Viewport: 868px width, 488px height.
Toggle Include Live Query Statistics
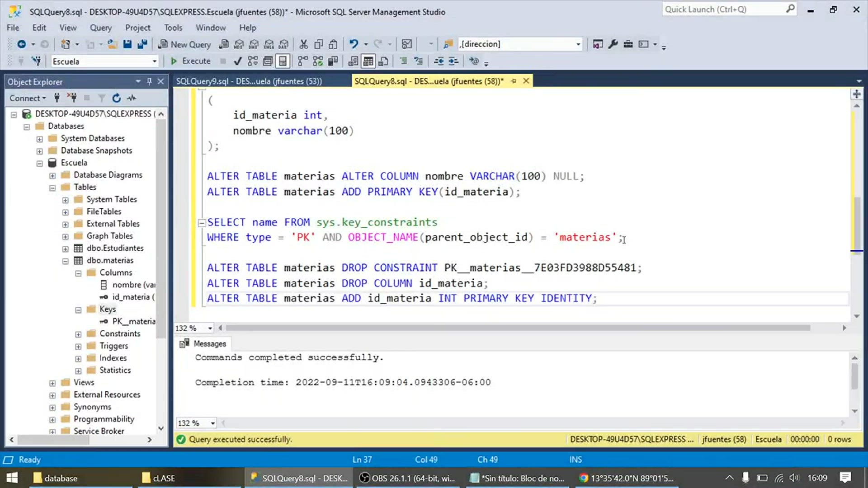tap(318, 61)
